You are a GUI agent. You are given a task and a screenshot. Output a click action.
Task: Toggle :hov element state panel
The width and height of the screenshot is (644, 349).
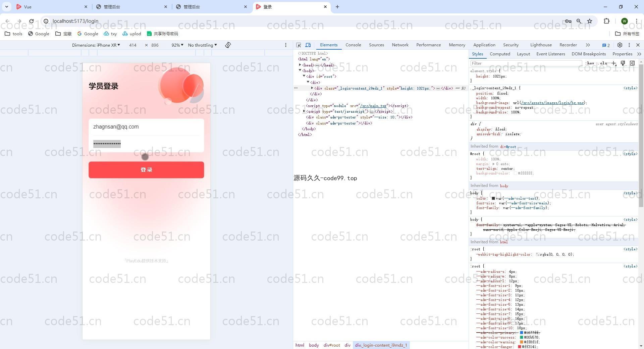(590, 63)
